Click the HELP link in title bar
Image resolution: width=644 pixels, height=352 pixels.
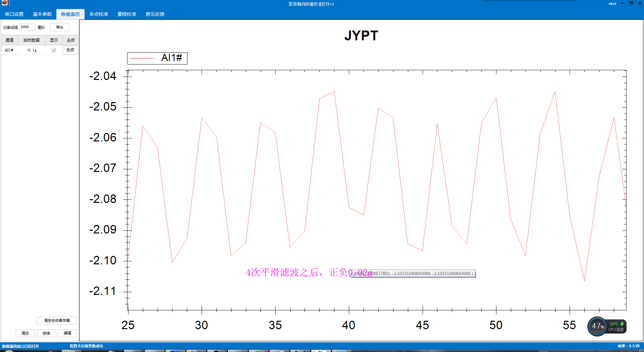[x=612, y=4]
